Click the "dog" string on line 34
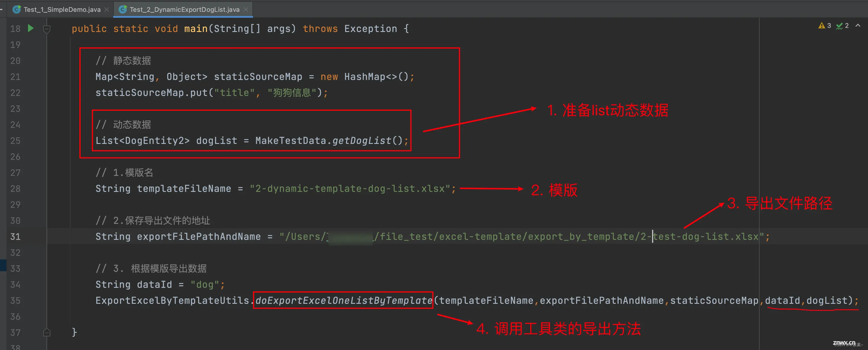Screen dimensions: 868x350 [x=205, y=284]
